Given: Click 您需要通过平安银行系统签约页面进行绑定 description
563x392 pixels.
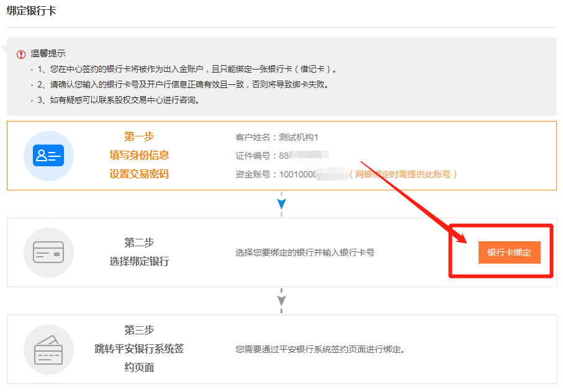Looking at the screenshot, I should (320, 349).
